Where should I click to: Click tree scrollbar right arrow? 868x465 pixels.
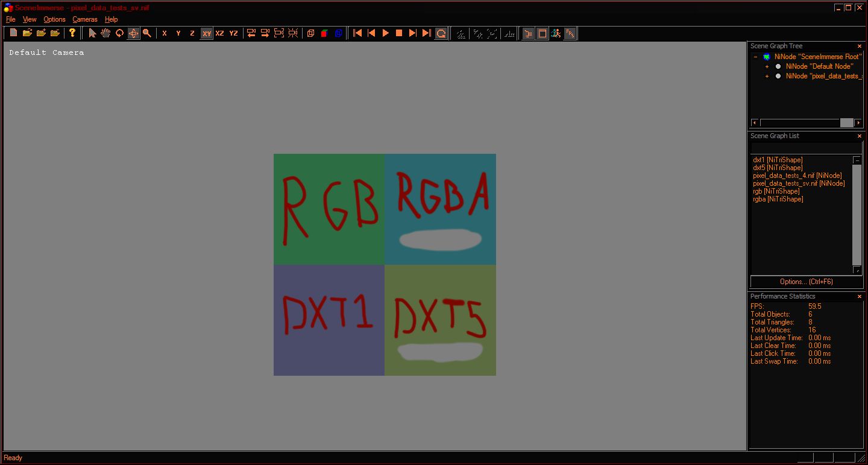pyautogui.click(x=858, y=123)
